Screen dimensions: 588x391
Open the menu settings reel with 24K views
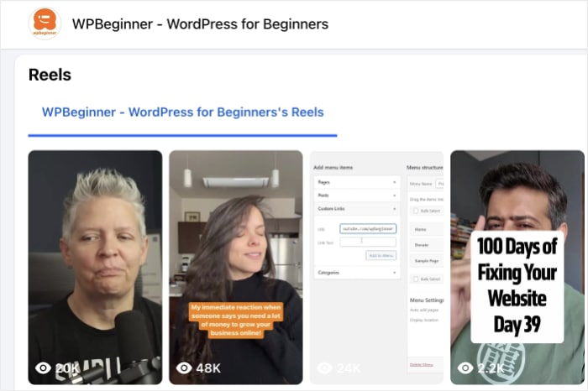pyautogui.click(x=376, y=267)
